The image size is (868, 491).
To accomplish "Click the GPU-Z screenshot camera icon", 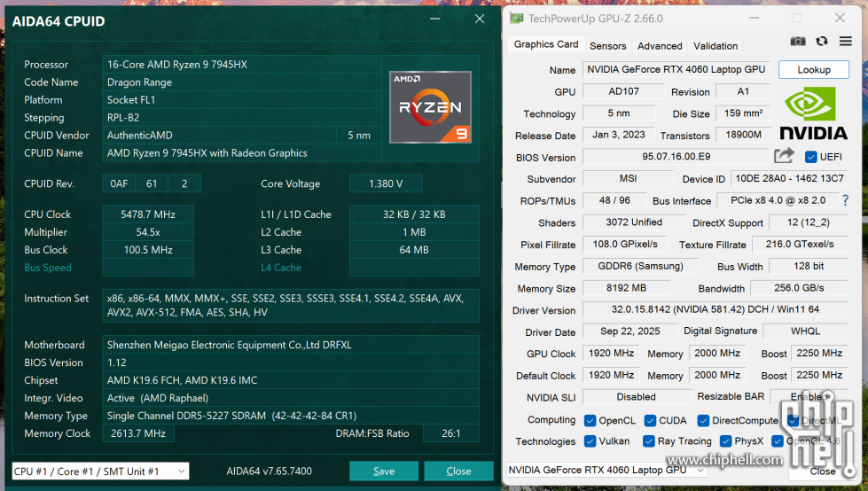I will [x=798, y=42].
